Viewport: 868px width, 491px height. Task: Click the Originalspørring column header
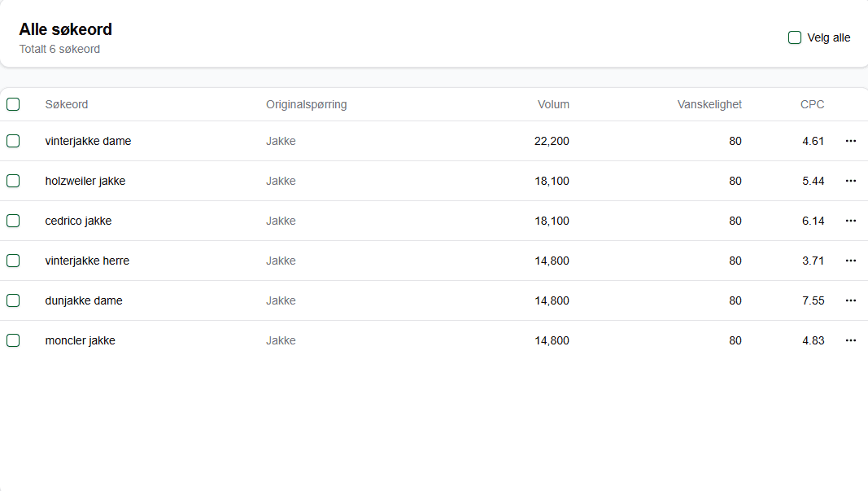306,104
